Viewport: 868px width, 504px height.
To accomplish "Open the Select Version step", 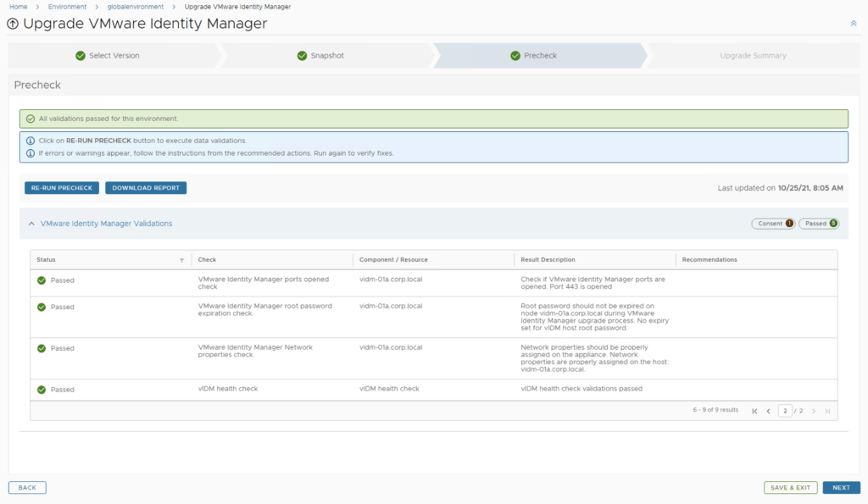I will 114,56.
